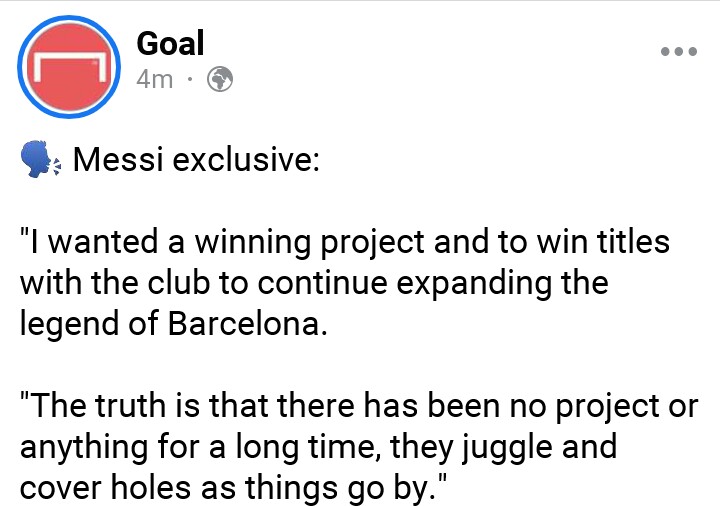Click the line starting "with the club"
The image size is (720, 506).
[x=313, y=283]
